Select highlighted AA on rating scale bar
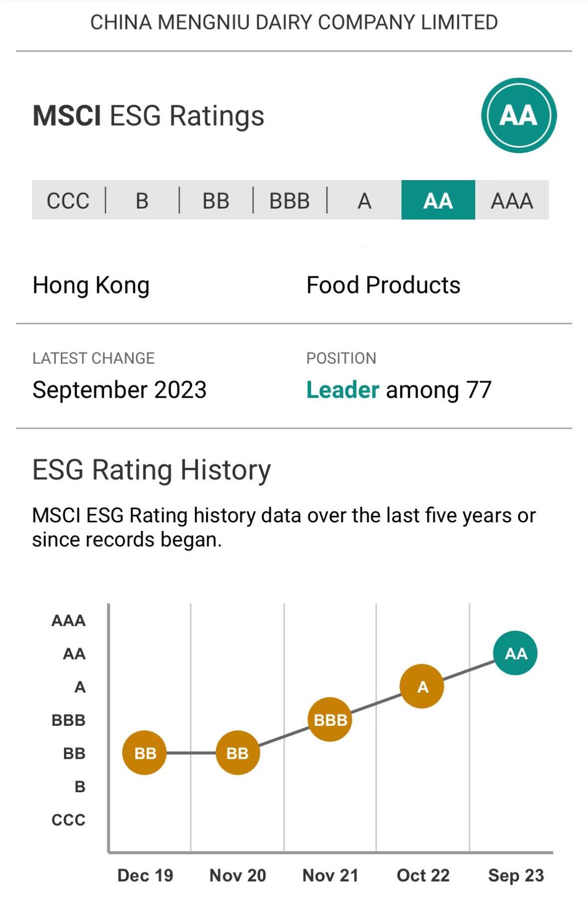 tap(438, 201)
